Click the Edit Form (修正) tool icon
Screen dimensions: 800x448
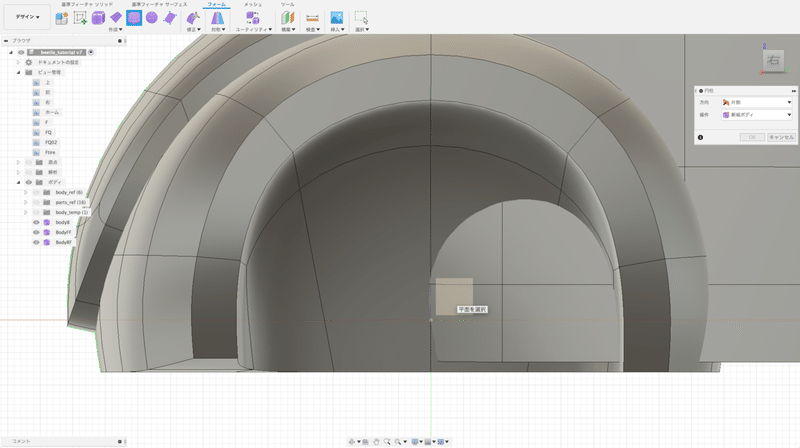click(x=193, y=18)
